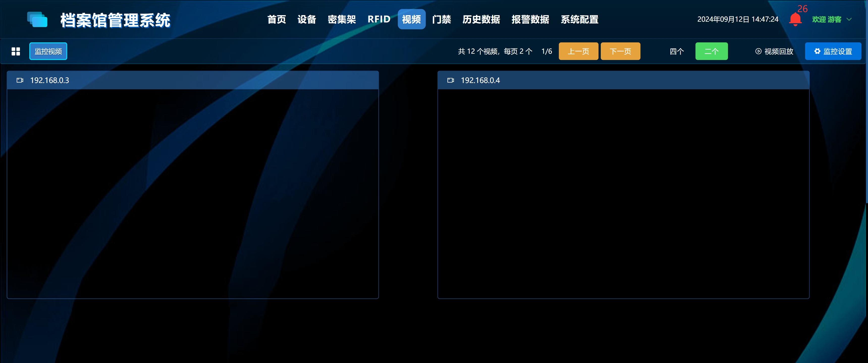Click the archive system logo icon
868x363 pixels.
[37, 19]
